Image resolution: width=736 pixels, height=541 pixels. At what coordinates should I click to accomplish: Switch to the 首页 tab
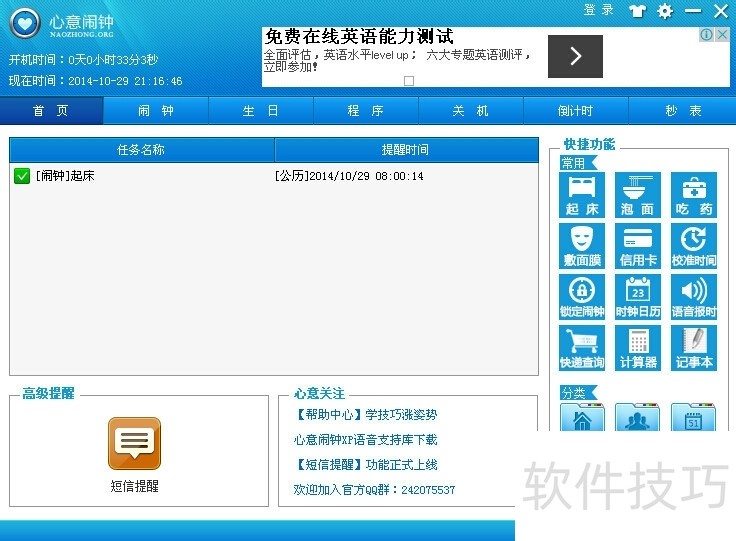click(x=51, y=111)
